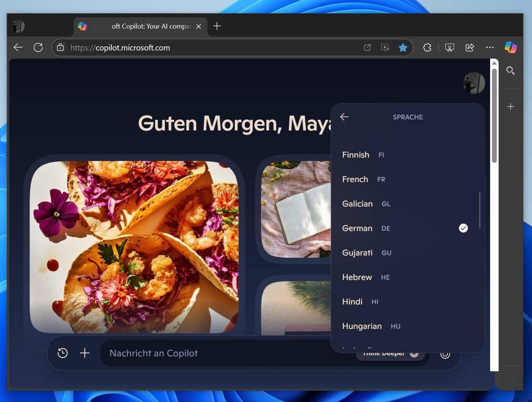Refresh the page with reload icon

click(x=38, y=47)
